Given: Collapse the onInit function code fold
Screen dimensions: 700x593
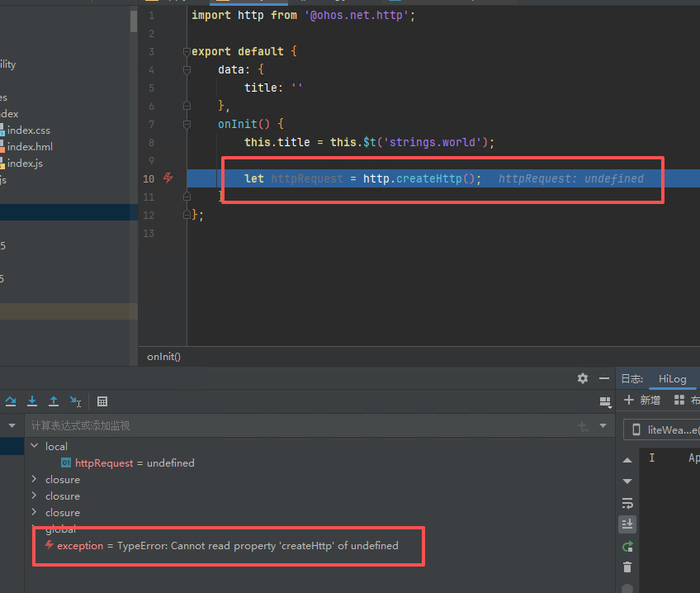Looking at the screenshot, I should [187, 124].
